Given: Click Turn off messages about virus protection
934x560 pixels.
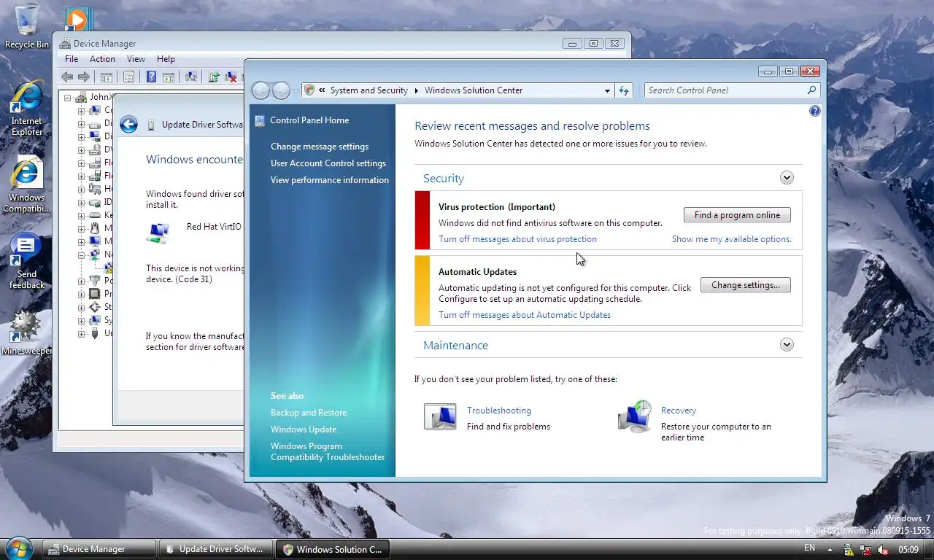Looking at the screenshot, I should 517,239.
